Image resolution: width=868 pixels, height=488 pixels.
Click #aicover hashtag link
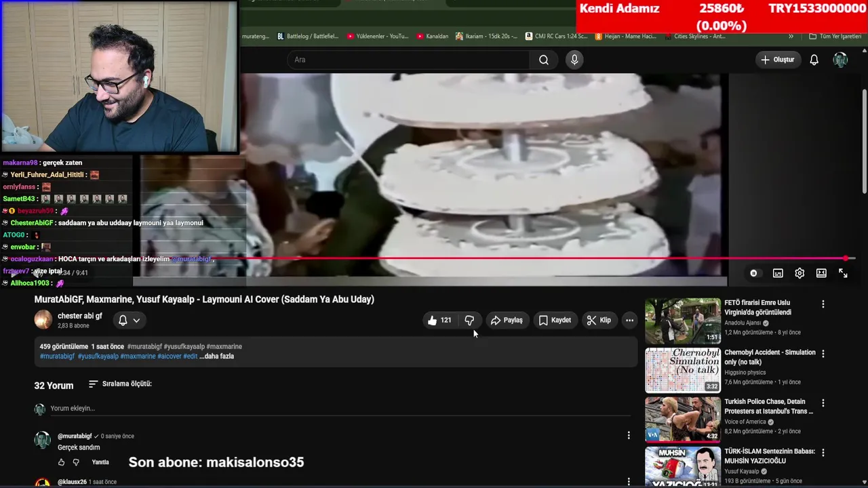(170, 356)
